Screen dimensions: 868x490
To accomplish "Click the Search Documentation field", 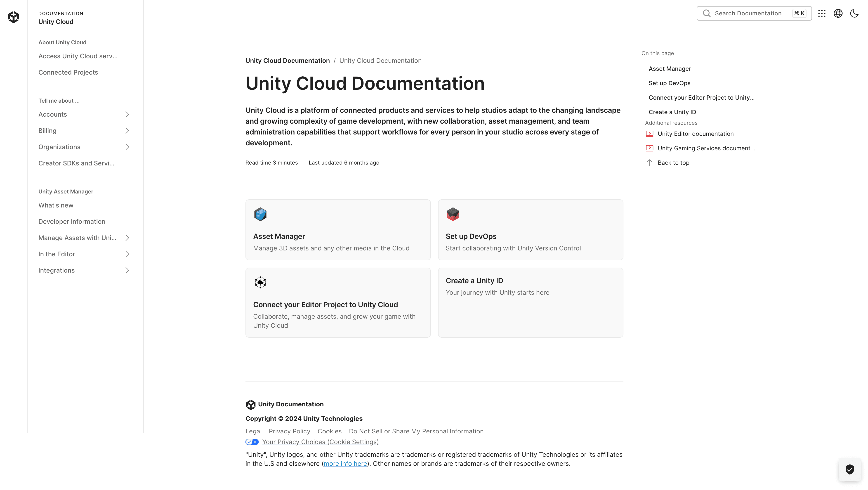I will (x=748, y=14).
